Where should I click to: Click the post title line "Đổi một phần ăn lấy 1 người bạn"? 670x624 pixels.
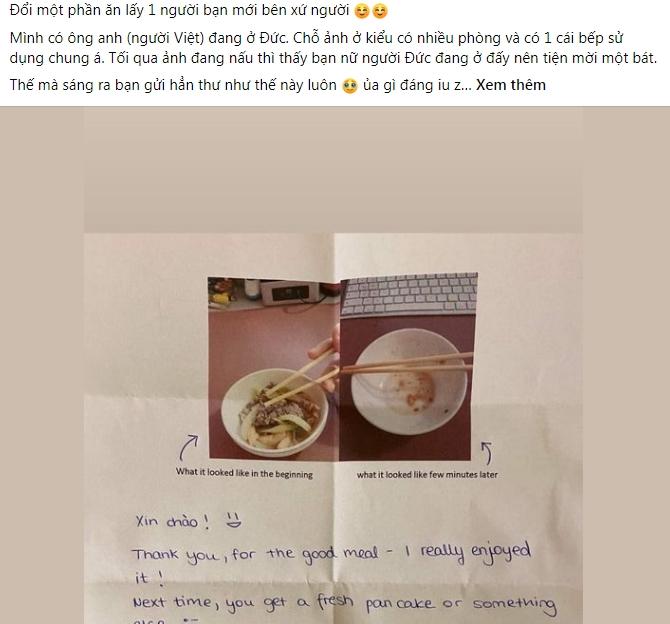[x=179, y=10]
